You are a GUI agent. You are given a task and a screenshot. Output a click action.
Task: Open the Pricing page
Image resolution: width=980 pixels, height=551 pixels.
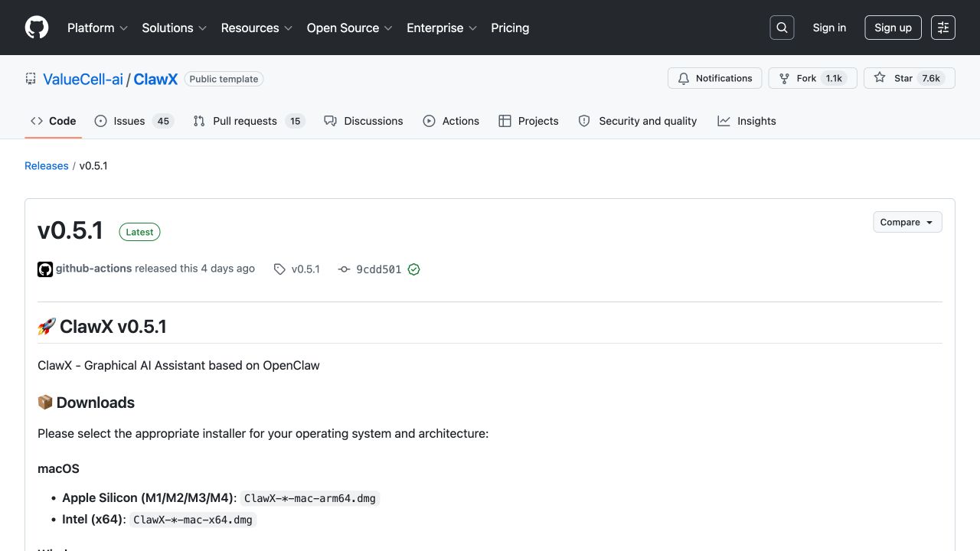pyautogui.click(x=510, y=28)
